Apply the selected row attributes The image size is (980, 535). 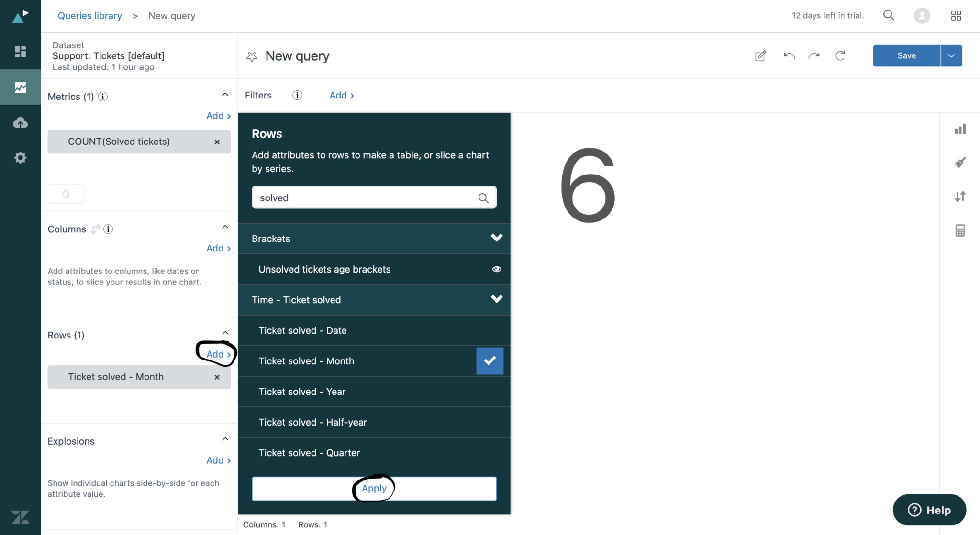tap(374, 488)
